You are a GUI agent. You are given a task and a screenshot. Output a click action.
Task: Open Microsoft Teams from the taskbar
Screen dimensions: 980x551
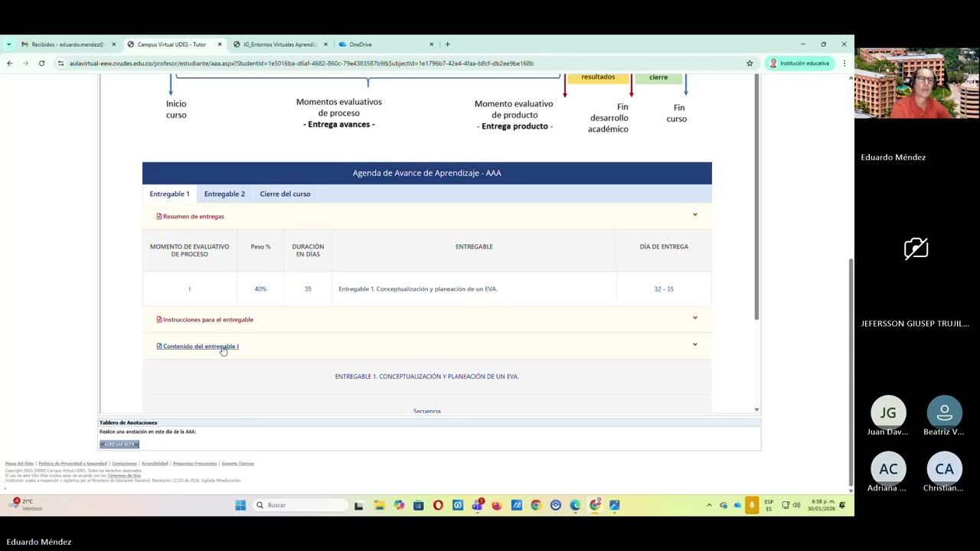click(478, 505)
